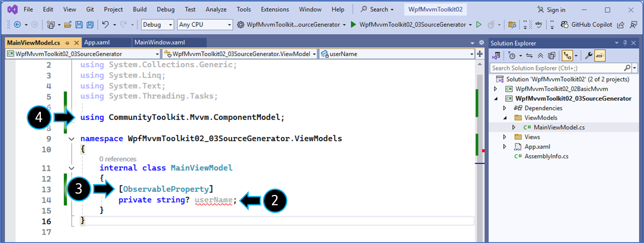Click the New Project toolbar icon
The width and height of the screenshot is (644, 243).
pyautogui.click(x=51, y=25)
